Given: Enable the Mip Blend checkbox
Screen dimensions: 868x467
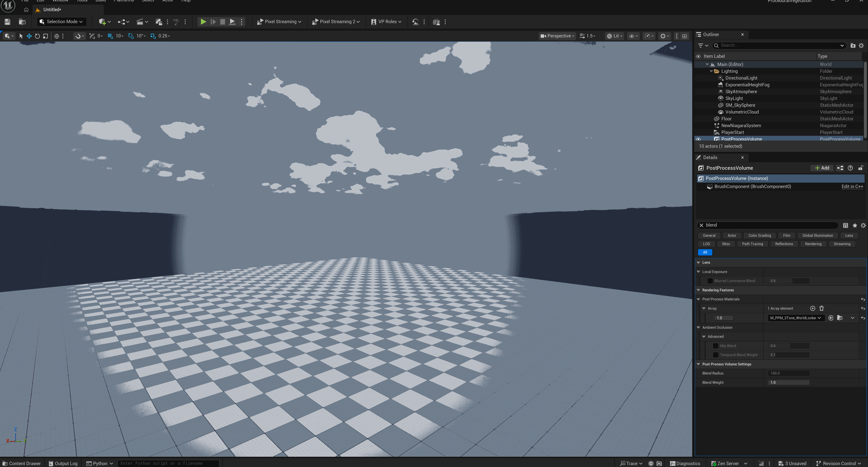Looking at the screenshot, I should (x=716, y=346).
